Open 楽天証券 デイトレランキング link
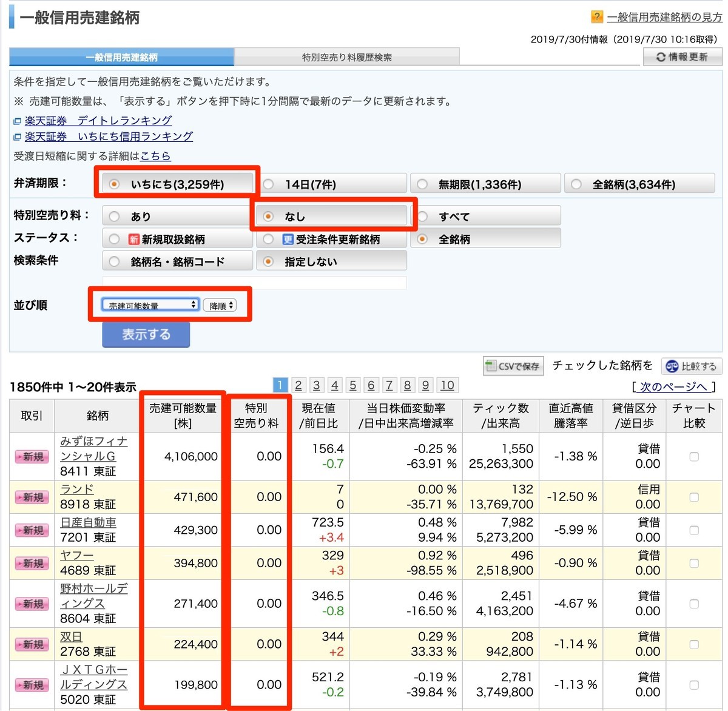 (98, 121)
